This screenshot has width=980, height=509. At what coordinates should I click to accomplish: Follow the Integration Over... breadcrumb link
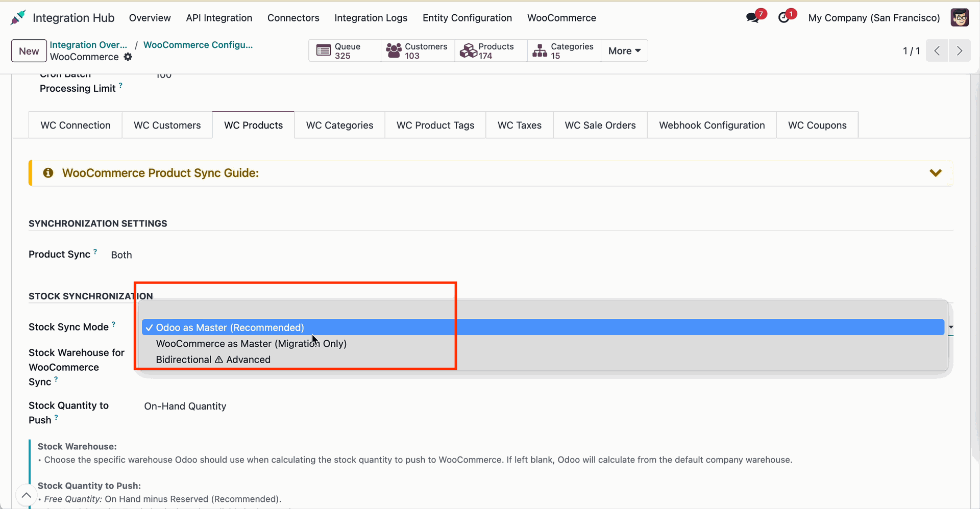coord(88,45)
